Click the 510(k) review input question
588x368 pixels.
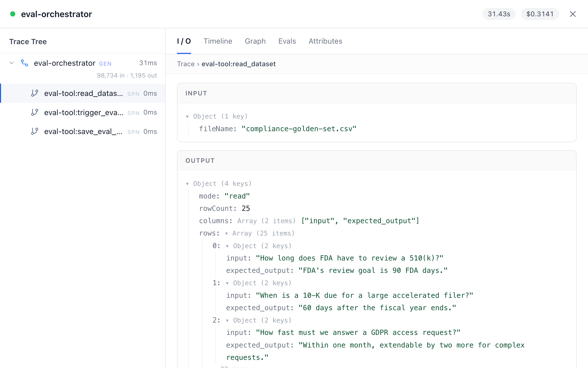[x=350, y=258]
